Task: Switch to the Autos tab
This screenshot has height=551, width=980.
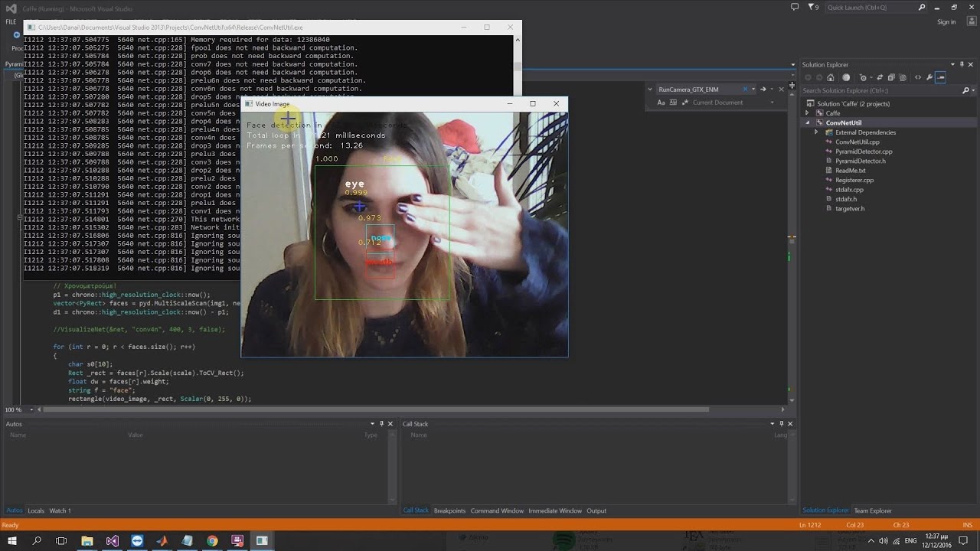Action: 15,510
